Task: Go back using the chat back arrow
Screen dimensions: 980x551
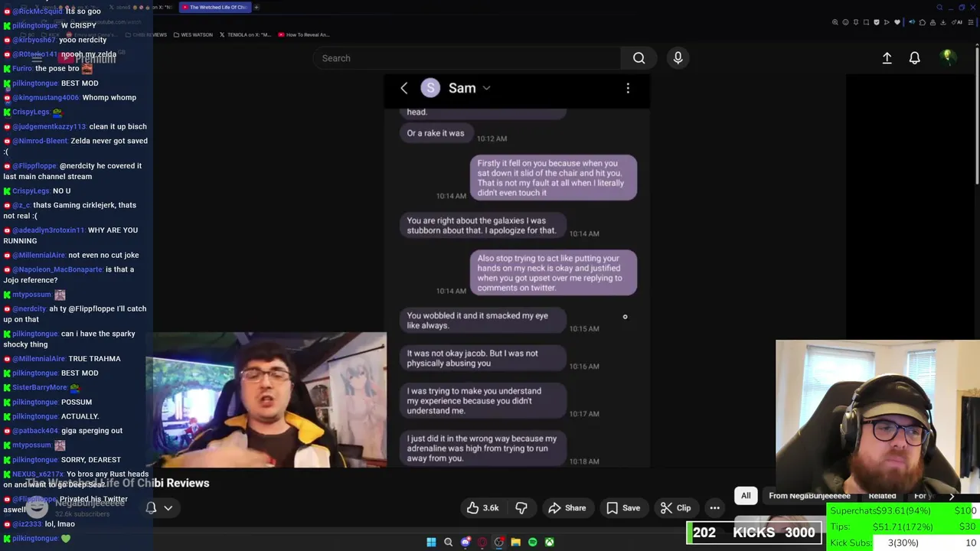Action: 404,88
